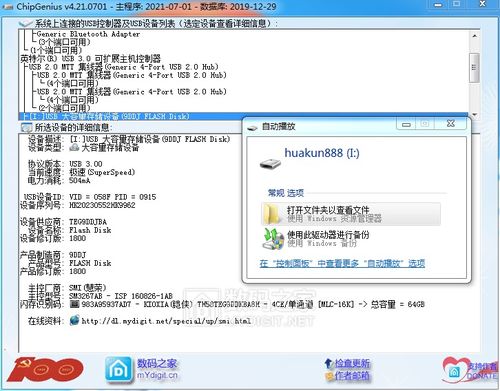Click the device list scrollbar down arrow
This screenshot has width=500, height=391.
point(475,115)
